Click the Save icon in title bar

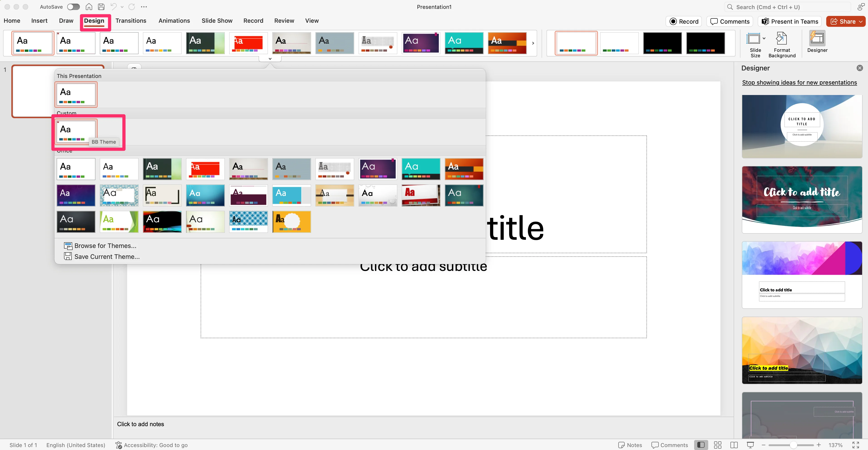[x=101, y=7]
